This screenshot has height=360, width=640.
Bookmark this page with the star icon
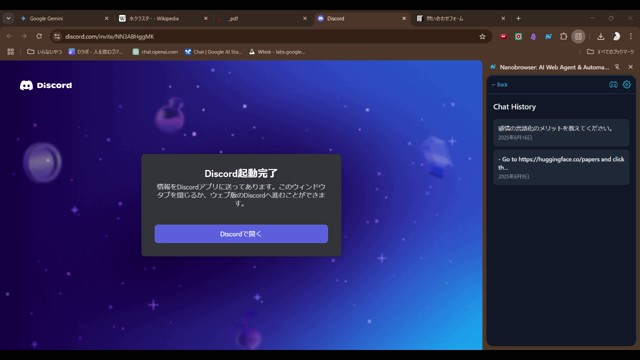(482, 37)
